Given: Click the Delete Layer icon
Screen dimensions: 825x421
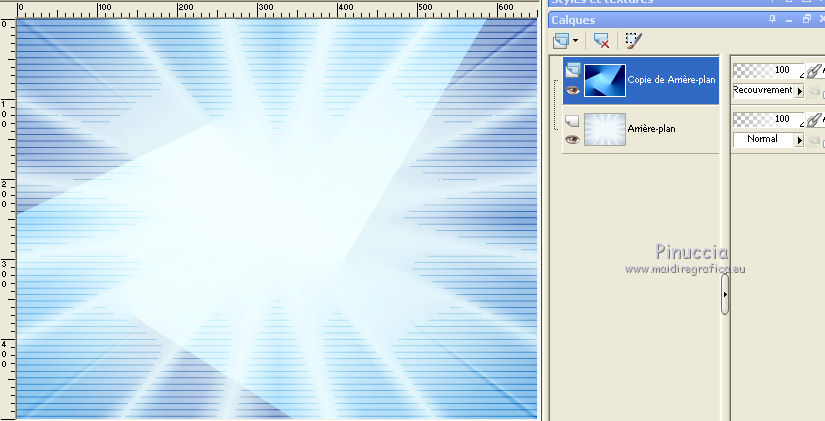Looking at the screenshot, I should (601, 41).
